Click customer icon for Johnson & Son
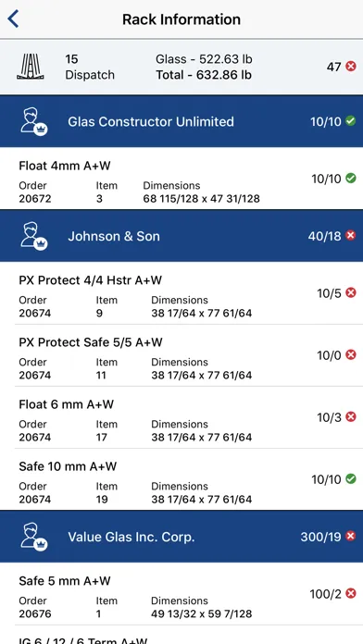The width and height of the screenshot is (363, 644). coord(34,236)
